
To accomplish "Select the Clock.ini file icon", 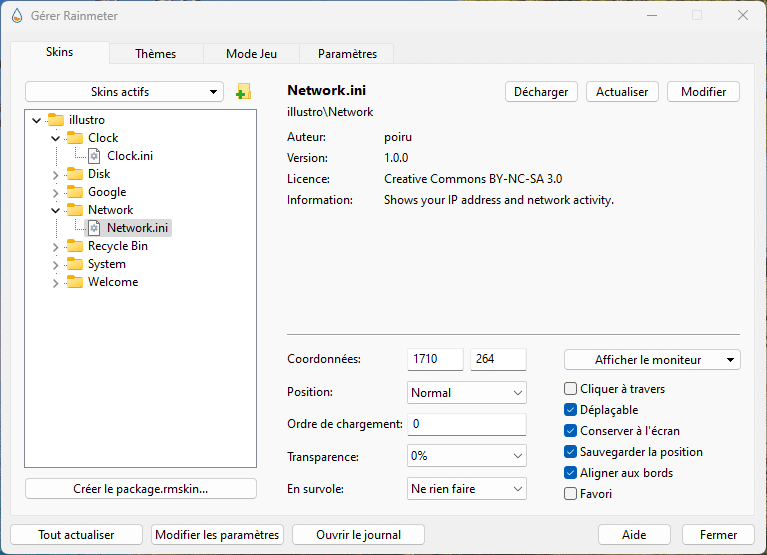I will pyautogui.click(x=94, y=156).
